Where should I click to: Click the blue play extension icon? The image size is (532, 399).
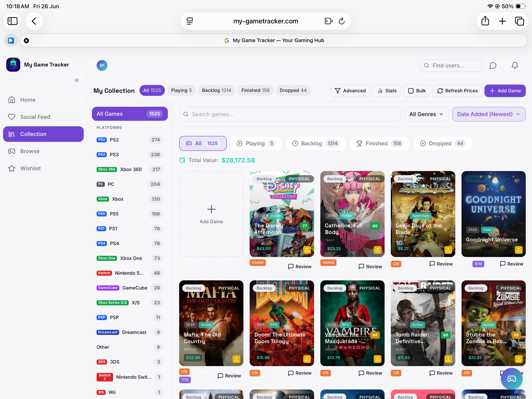point(11,41)
